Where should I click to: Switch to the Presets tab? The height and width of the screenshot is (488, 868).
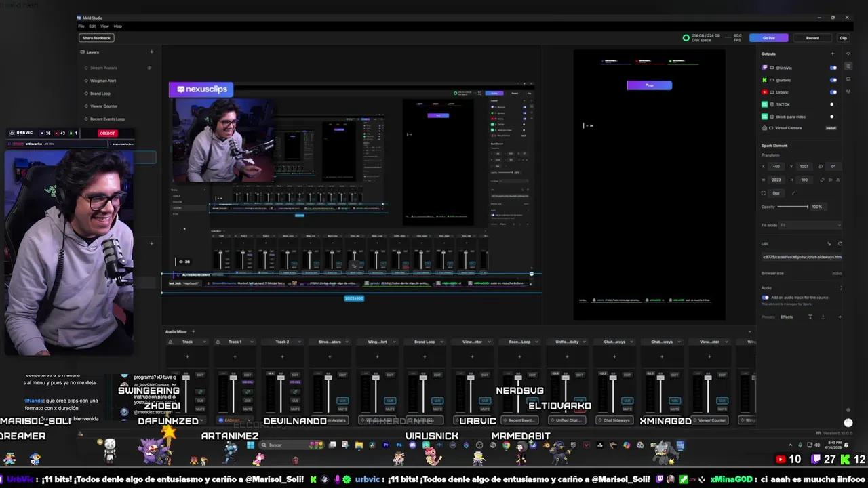pos(768,317)
